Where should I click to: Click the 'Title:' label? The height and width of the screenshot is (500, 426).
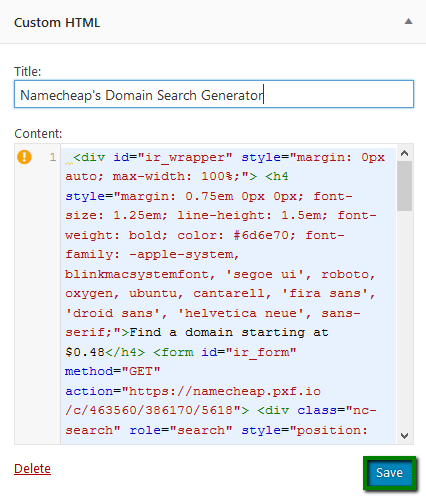(28, 71)
